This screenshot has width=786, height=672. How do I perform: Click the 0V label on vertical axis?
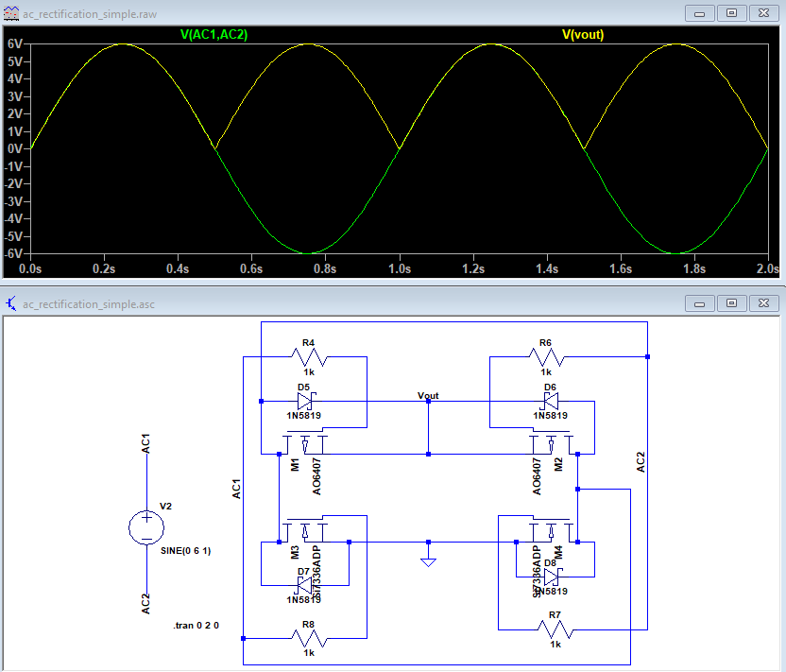15,149
